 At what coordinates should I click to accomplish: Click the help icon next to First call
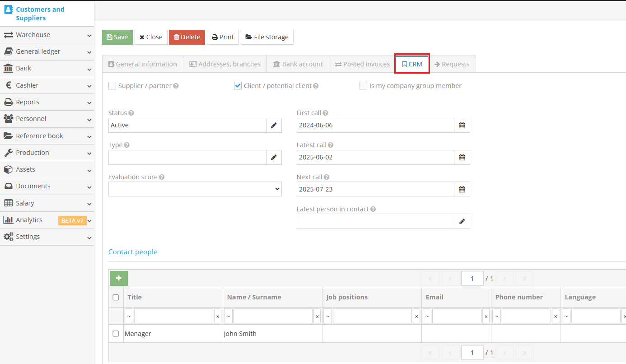click(x=324, y=112)
